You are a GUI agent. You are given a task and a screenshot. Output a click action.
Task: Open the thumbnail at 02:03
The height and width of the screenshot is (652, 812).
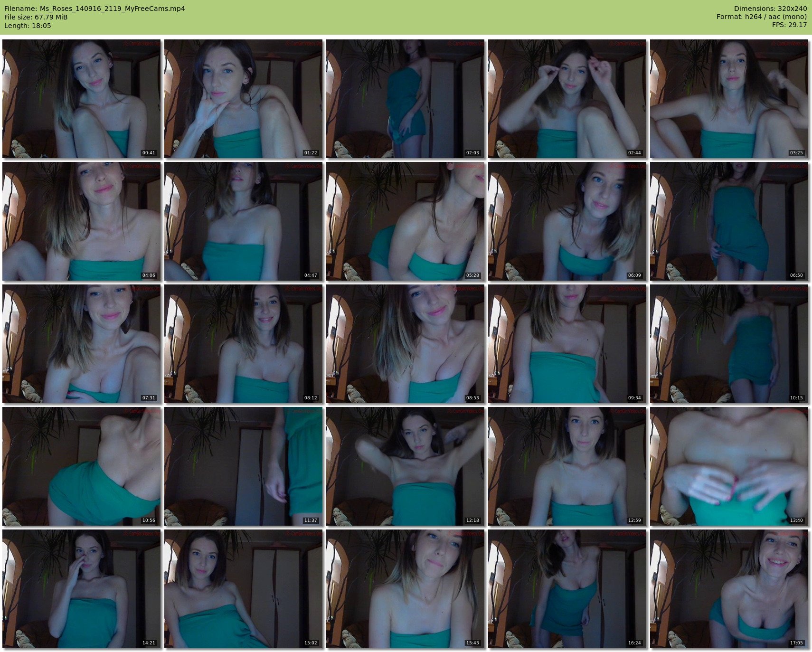pos(405,99)
